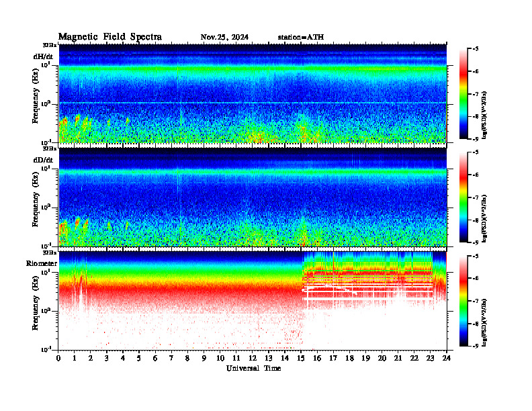This screenshot has width=532, height=411.
Task: Click the log(PSD) label beside the dH/dt color bar
Action: tap(484, 115)
